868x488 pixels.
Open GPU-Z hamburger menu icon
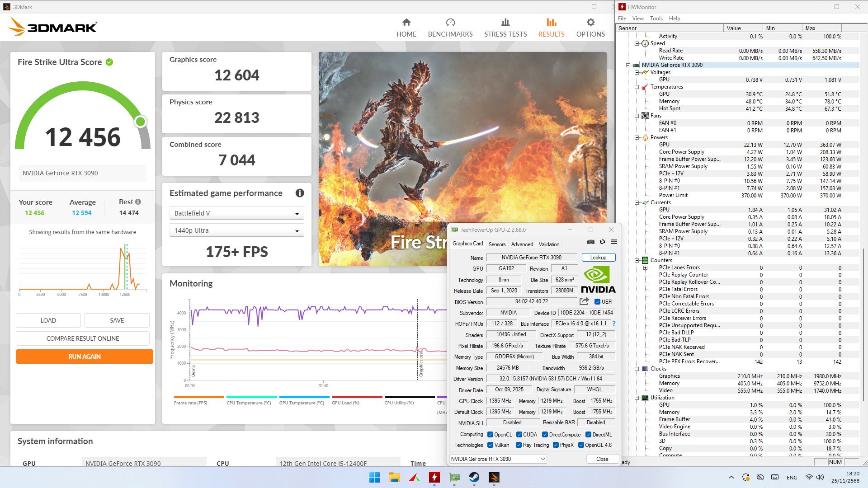(x=614, y=242)
